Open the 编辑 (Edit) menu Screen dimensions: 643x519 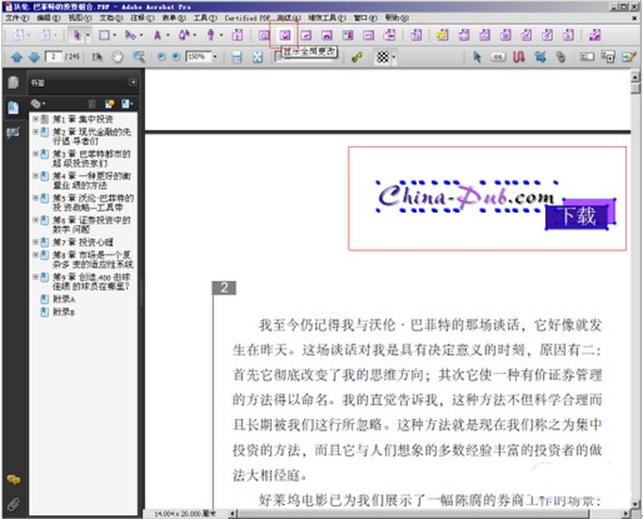(x=48, y=18)
